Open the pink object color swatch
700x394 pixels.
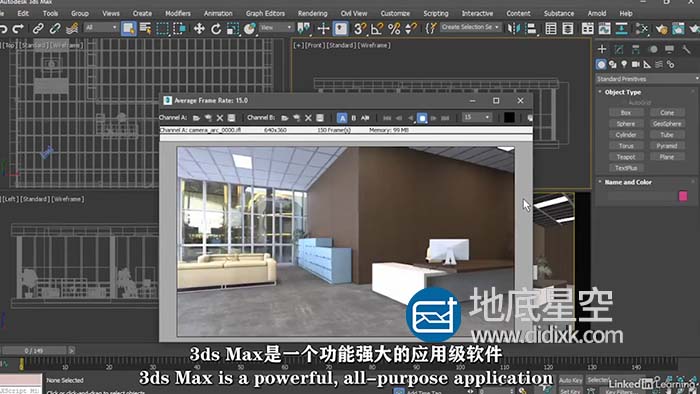coord(683,196)
